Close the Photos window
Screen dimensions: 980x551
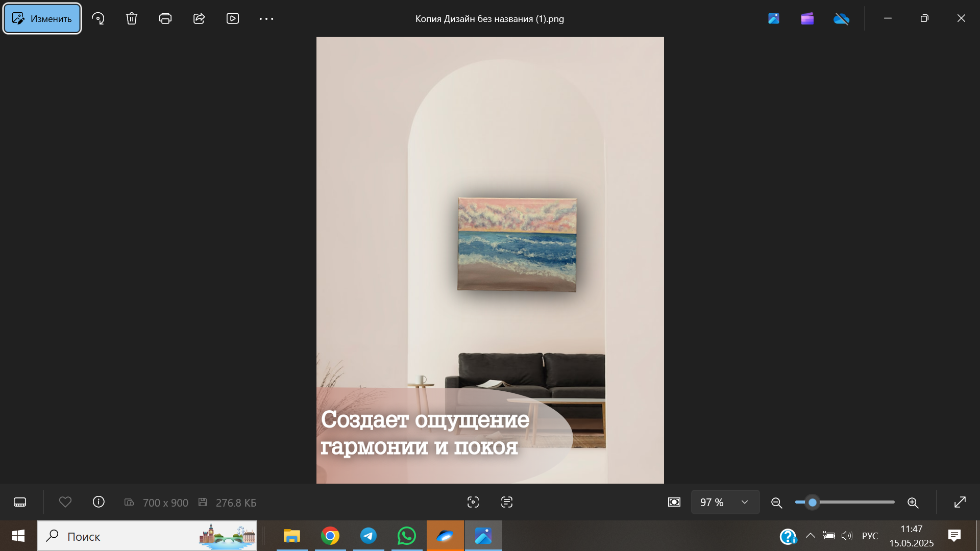(x=961, y=18)
